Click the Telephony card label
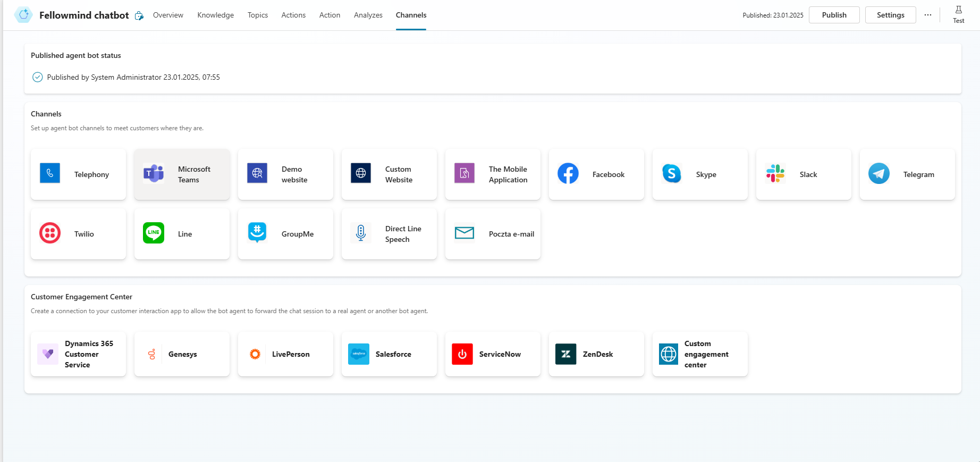Screen dimensions: 980x462 tap(91, 174)
